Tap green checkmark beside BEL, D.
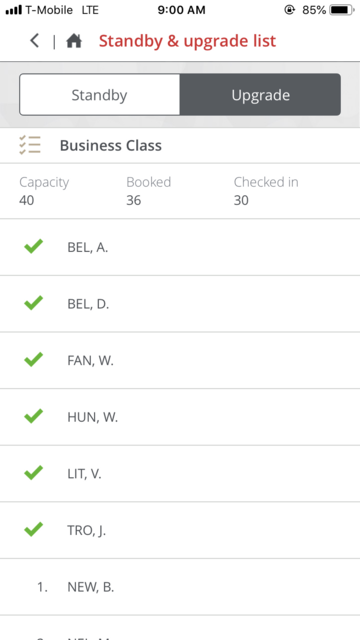The image size is (360, 640). coord(33,303)
